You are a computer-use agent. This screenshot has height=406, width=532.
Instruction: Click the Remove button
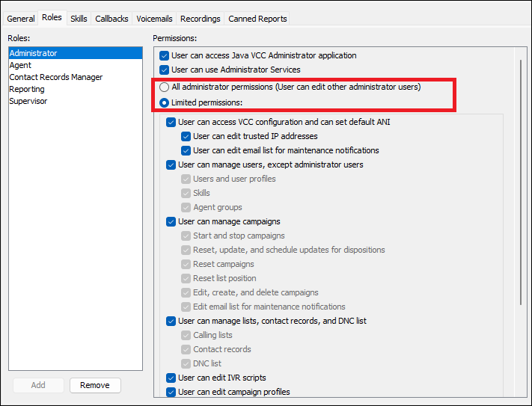pos(95,385)
